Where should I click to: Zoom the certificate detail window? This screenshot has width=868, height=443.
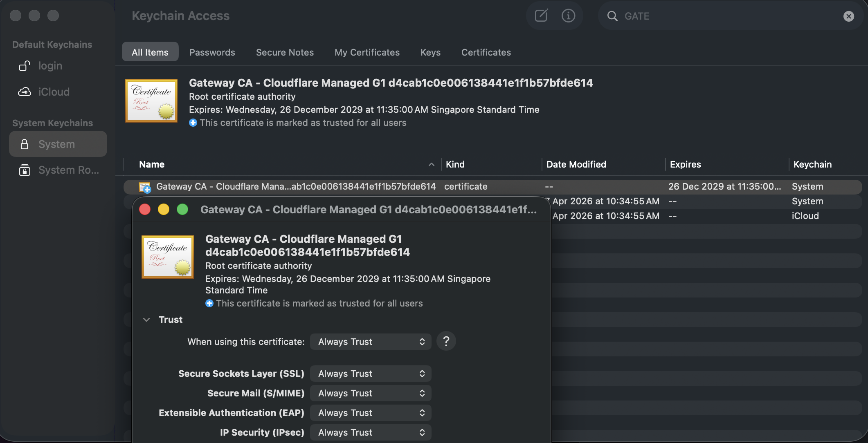pos(182,209)
